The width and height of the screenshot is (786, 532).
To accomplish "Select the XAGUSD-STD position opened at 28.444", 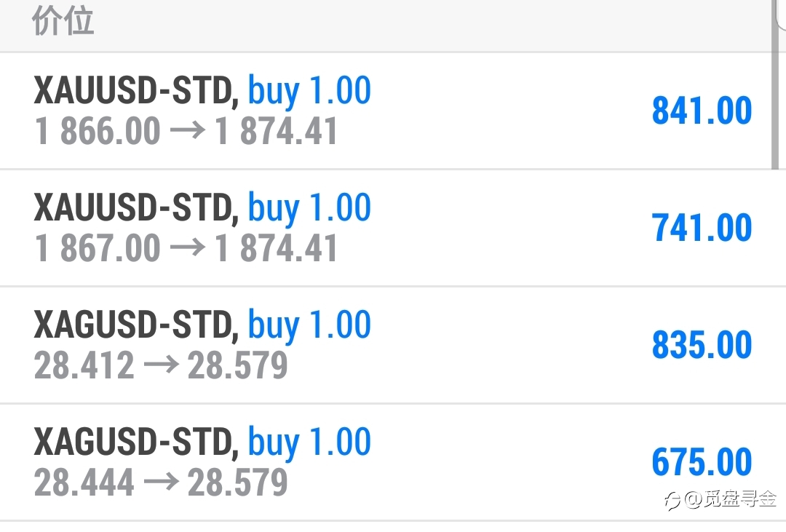I will point(385,462).
